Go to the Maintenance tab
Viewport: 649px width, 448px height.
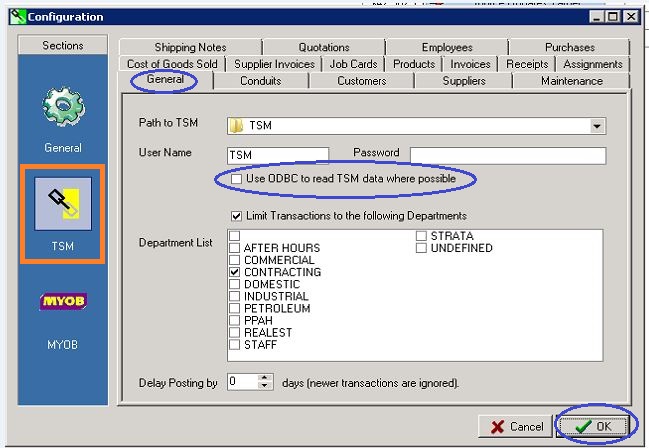[x=572, y=81]
